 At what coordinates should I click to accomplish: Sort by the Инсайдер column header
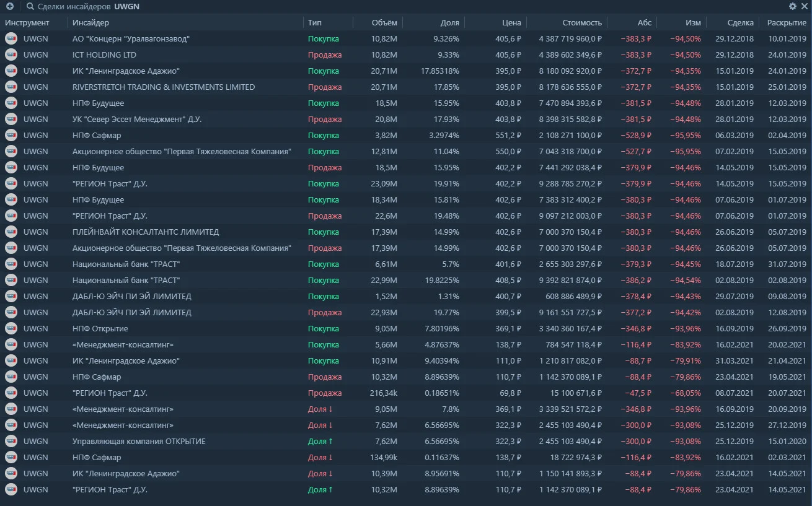pos(90,23)
